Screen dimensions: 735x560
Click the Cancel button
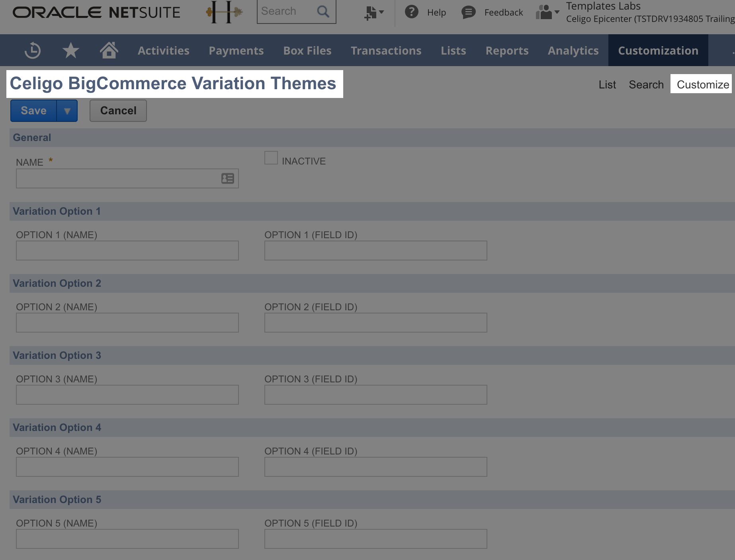[x=118, y=111]
